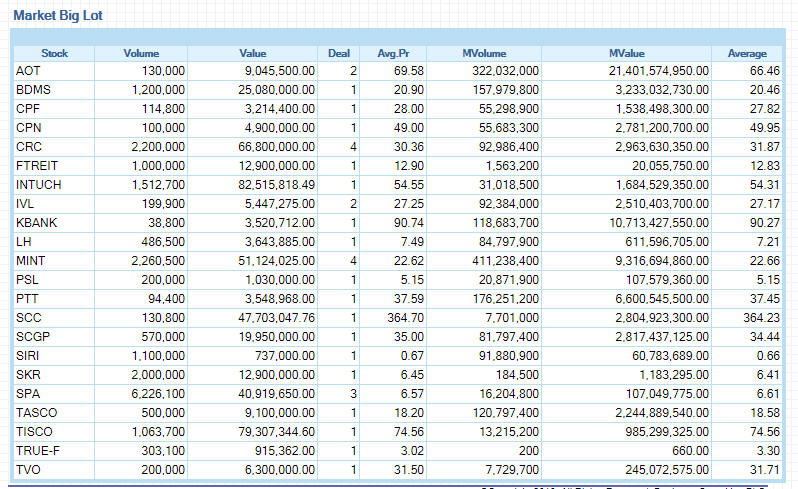Image resolution: width=798 pixels, height=489 pixels.
Task: Click MINT MVolume 411,238,400
Action: 505,261
